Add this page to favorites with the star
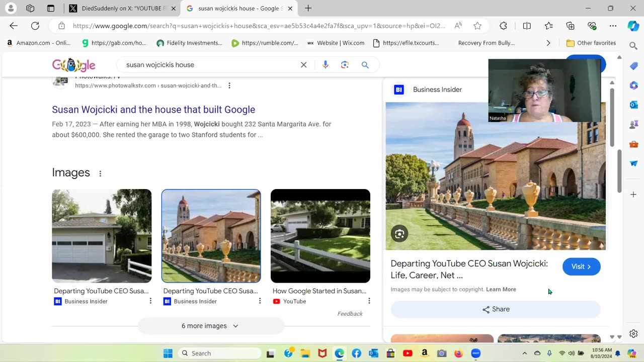Viewport: 644px width, 362px height. 477,26
